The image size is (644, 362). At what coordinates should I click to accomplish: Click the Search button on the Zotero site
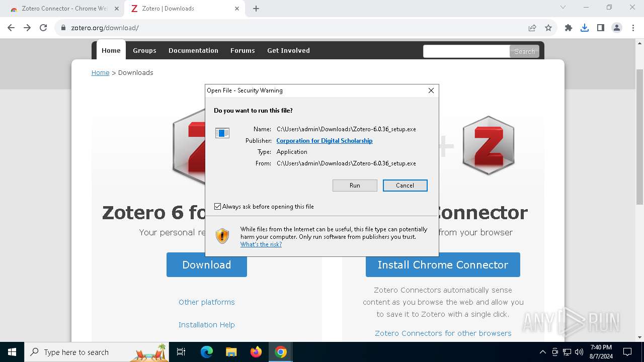click(x=524, y=51)
